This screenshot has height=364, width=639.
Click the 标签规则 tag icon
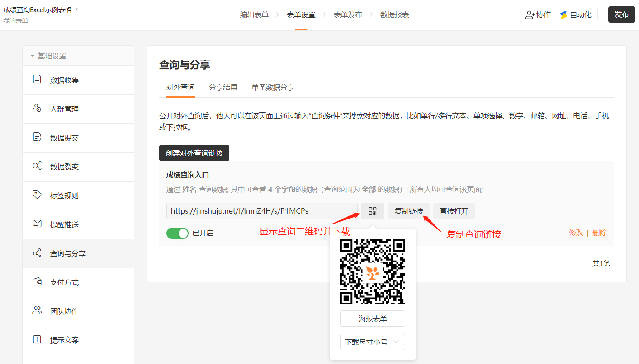[37, 195]
